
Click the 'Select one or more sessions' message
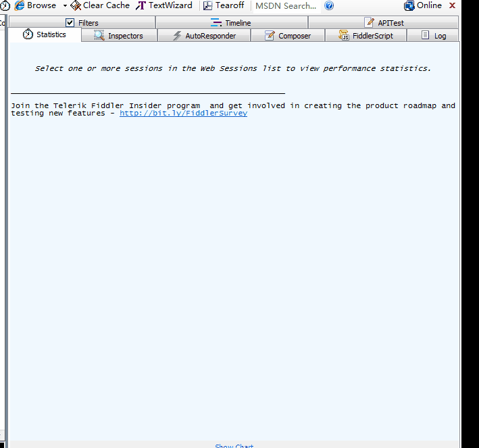[233, 68]
